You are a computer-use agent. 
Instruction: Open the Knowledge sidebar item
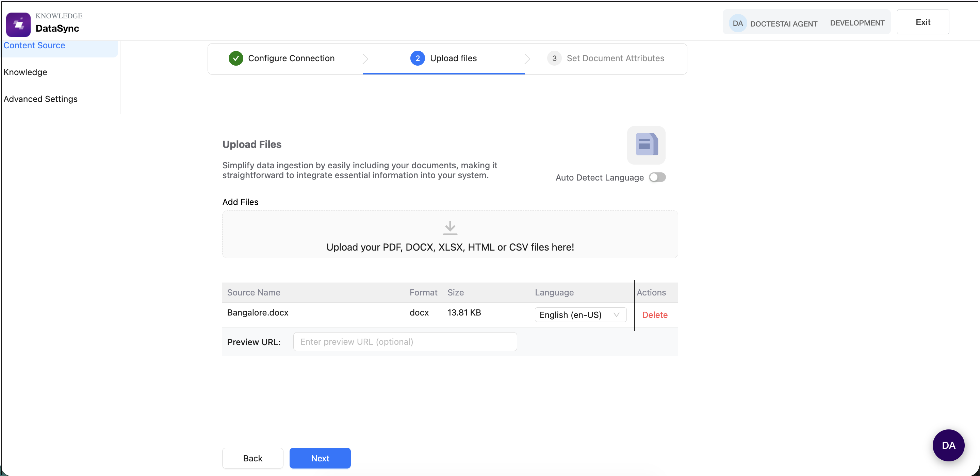[25, 72]
